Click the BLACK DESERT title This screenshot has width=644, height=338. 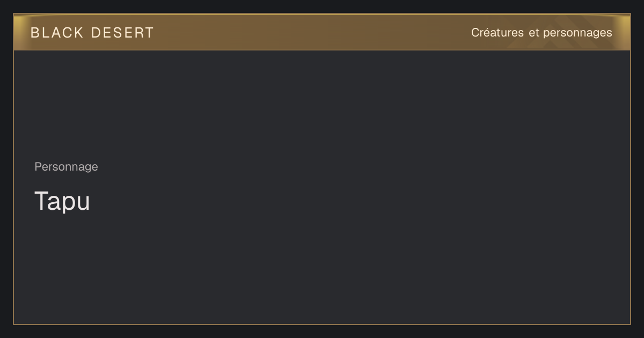click(92, 33)
